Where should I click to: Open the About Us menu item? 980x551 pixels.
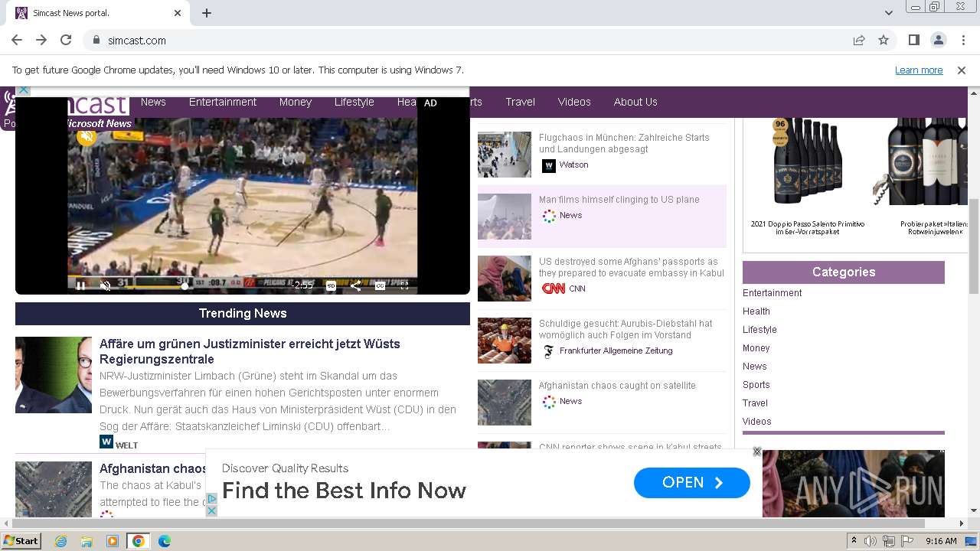tap(635, 102)
